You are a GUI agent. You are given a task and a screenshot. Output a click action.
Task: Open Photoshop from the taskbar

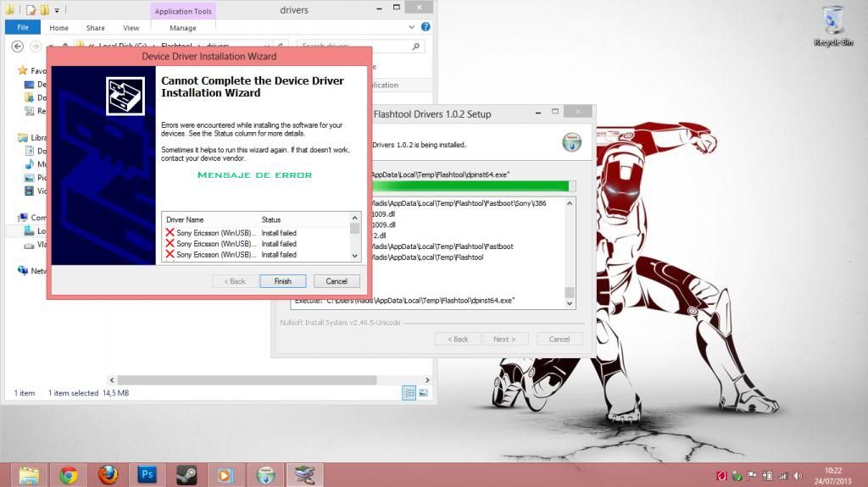[x=147, y=475]
